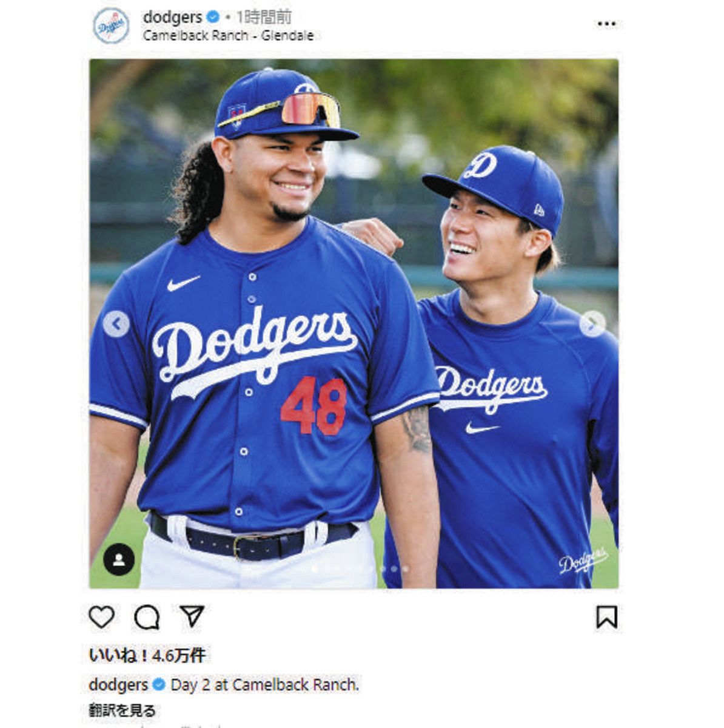The width and height of the screenshot is (724, 728).
Task: Open the Dodgers profile picture avatar
Action: coord(111,25)
